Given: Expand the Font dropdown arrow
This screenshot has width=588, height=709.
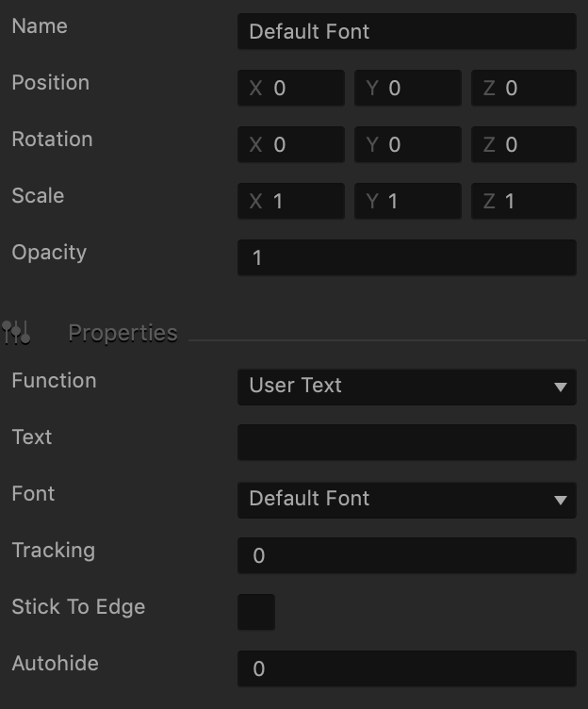Looking at the screenshot, I should click(561, 500).
